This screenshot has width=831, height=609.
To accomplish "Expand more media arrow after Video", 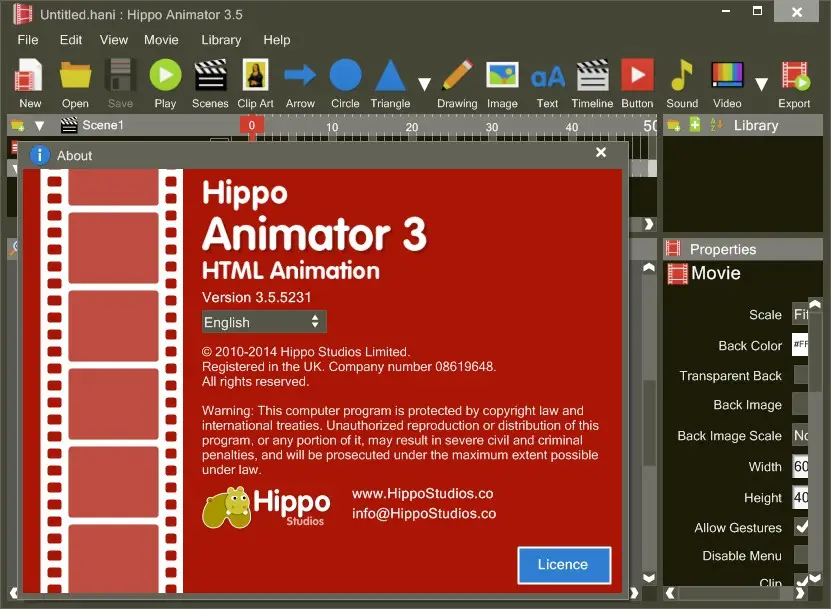I will point(761,84).
